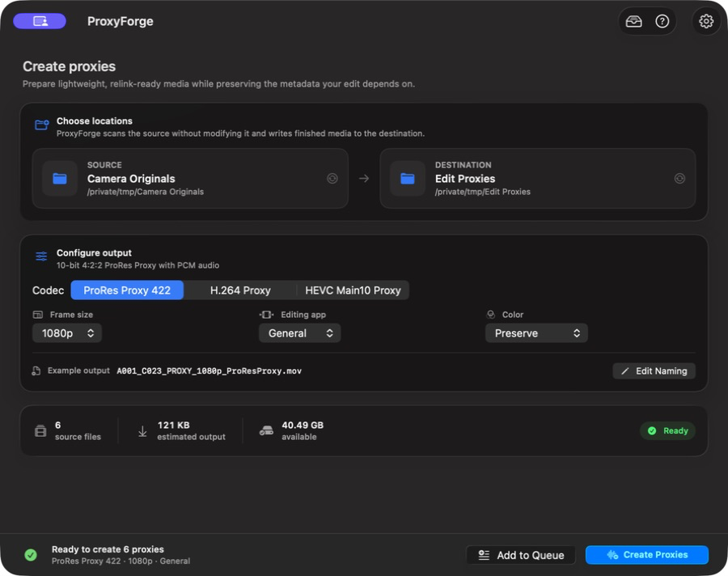Open the Frame size 1080p dropdown
Viewport: 728px width, 576px height.
point(67,333)
